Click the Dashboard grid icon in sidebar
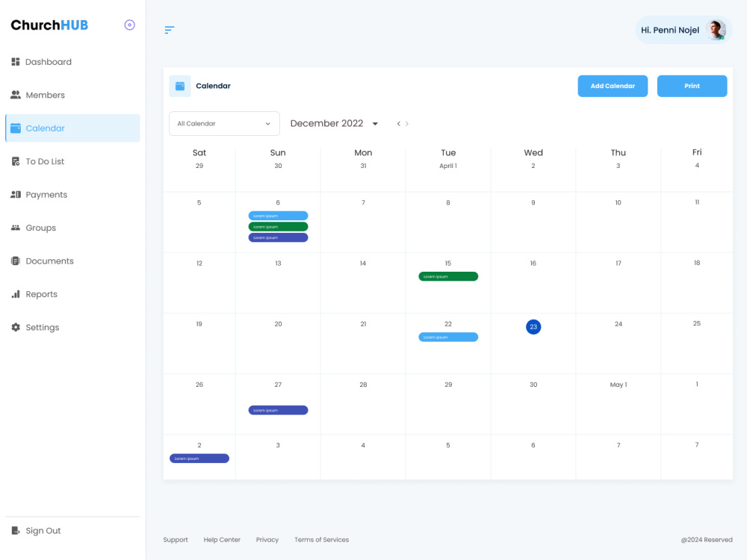Viewport: 747px width, 560px height. 15,62
